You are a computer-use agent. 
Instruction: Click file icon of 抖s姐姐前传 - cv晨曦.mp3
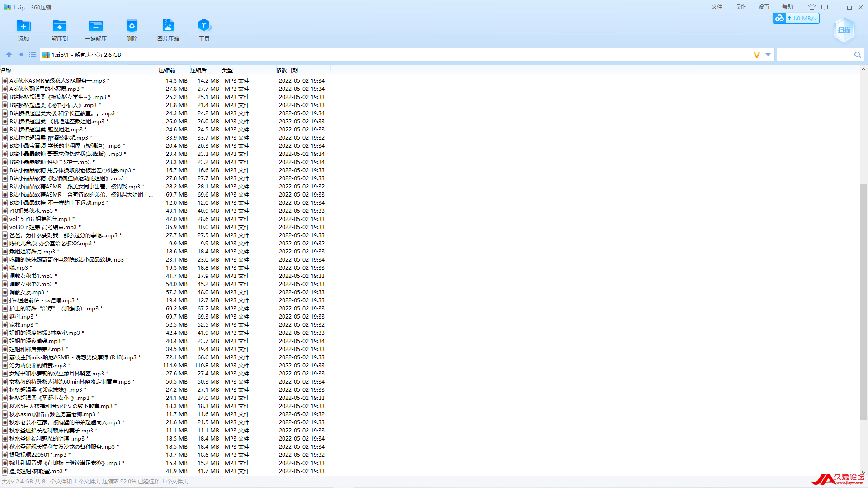(5, 300)
